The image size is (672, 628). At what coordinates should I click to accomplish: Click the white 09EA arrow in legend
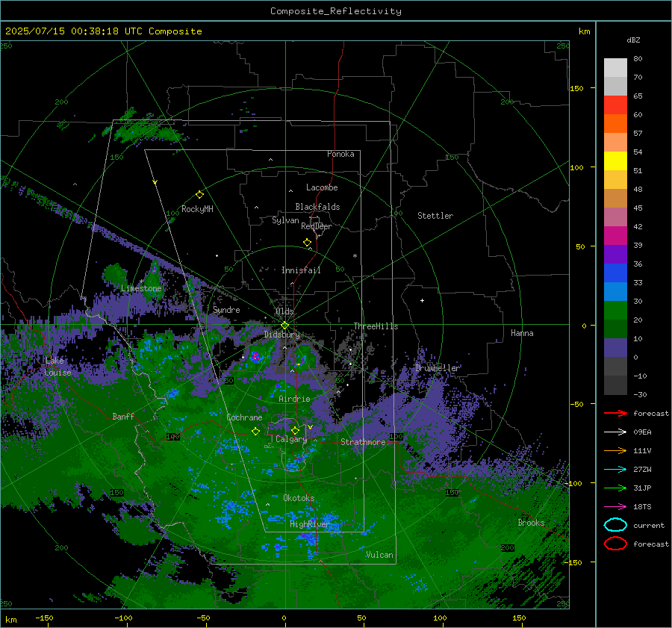[x=615, y=432]
